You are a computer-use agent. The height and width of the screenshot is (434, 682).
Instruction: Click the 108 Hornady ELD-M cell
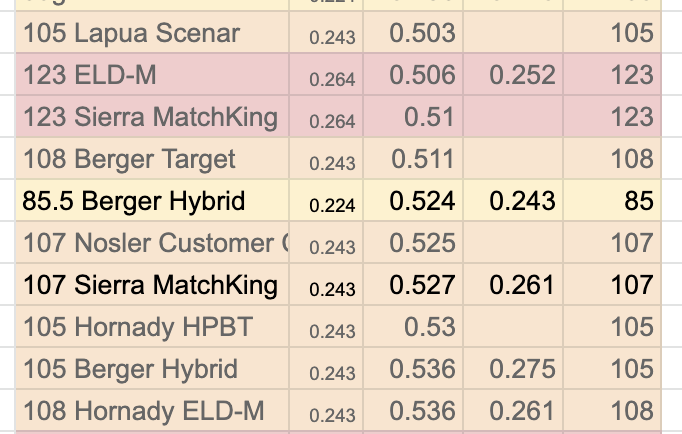(x=152, y=410)
